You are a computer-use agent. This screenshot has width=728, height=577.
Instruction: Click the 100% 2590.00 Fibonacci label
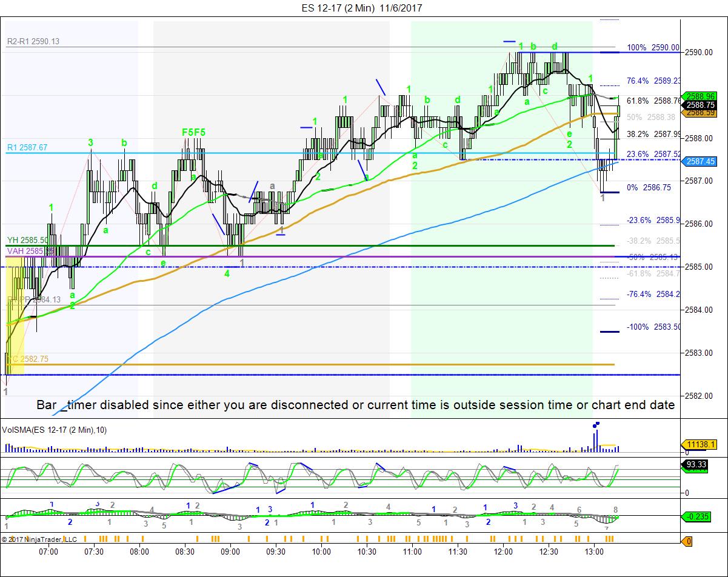653,47
